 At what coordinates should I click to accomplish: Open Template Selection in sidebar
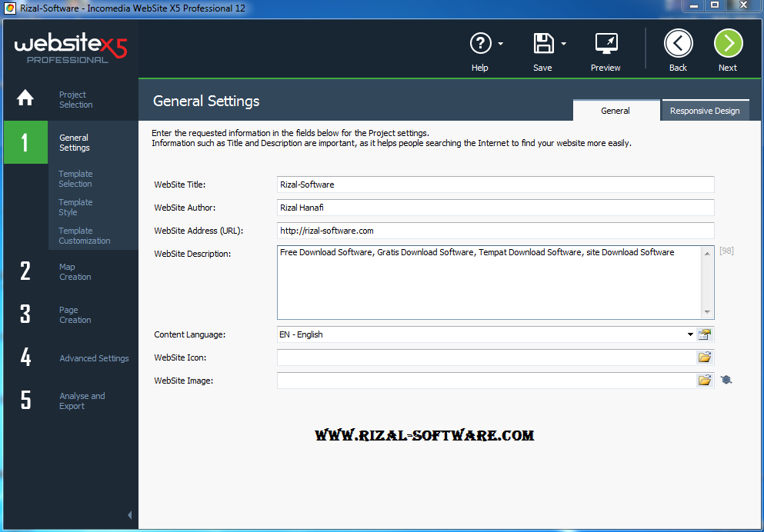[75, 178]
